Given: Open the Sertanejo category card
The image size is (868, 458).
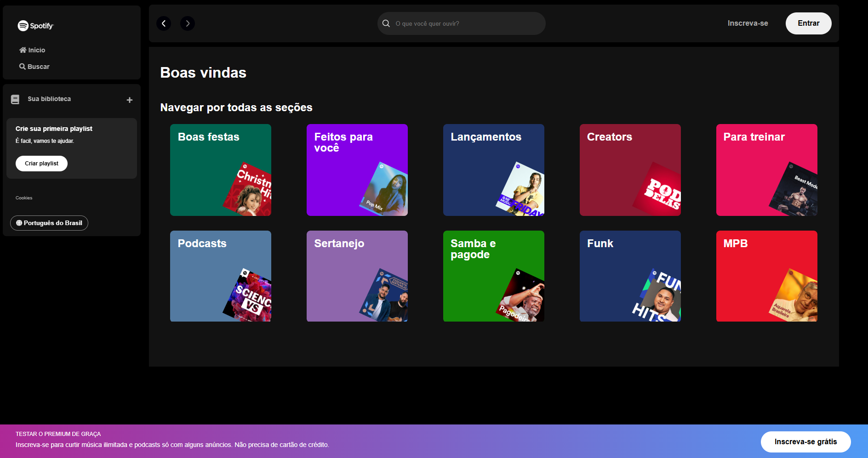Looking at the screenshot, I should click(x=357, y=276).
